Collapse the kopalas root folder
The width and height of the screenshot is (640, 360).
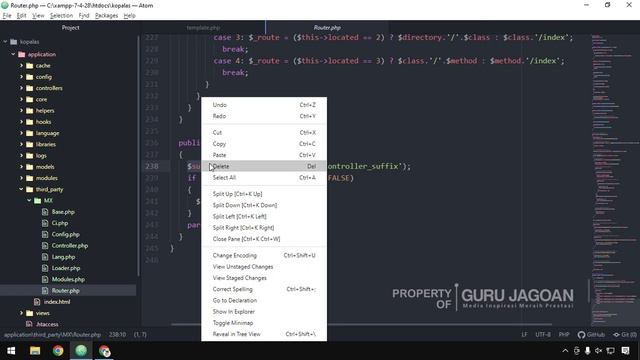(5, 42)
